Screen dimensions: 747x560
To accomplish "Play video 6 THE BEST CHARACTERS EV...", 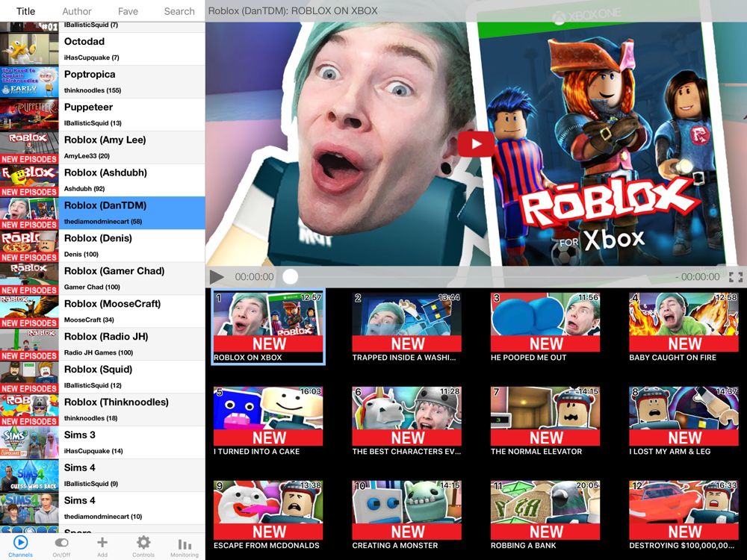I will click(x=407, y=416).
